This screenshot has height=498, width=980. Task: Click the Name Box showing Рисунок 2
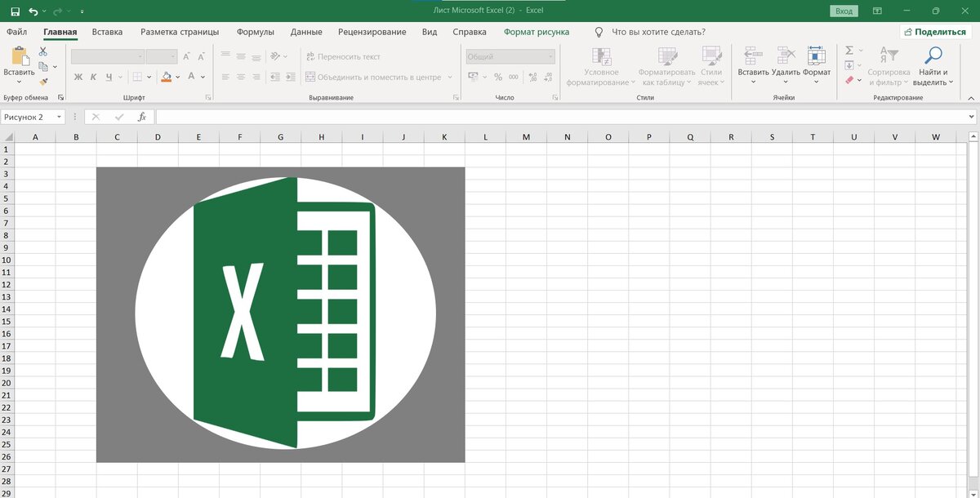coord(33,117)
